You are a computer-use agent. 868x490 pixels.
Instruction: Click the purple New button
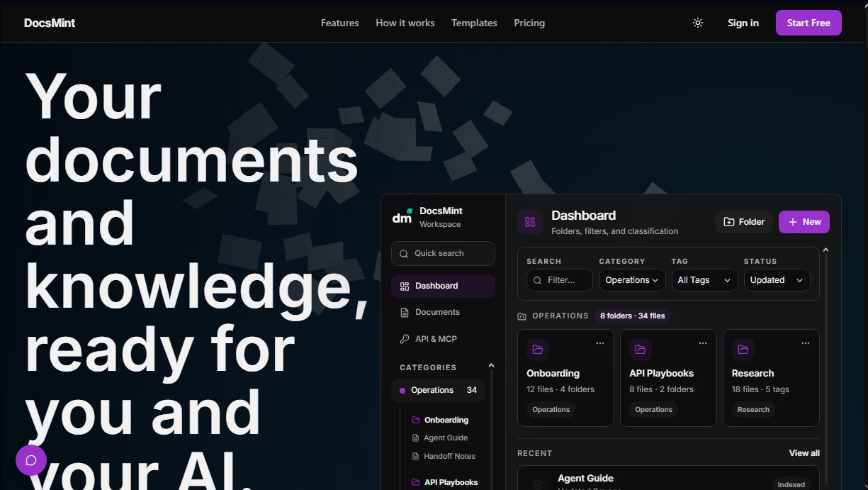[x=804, y=222]
